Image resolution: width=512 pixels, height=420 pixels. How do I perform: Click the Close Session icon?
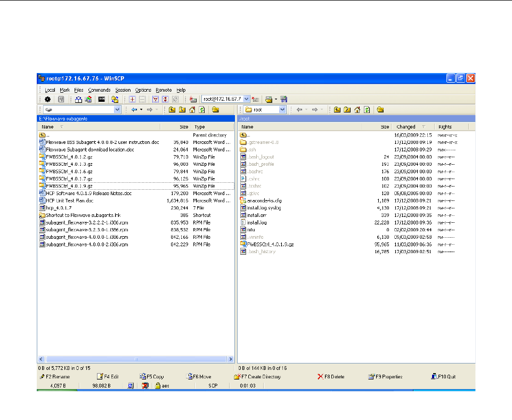tap(255, 99)
